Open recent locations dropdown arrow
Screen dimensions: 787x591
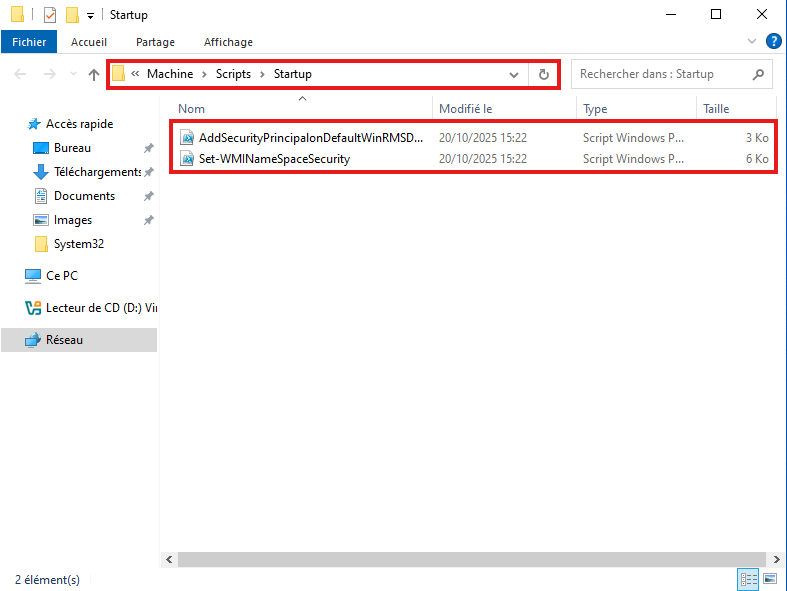pos(72,74)
